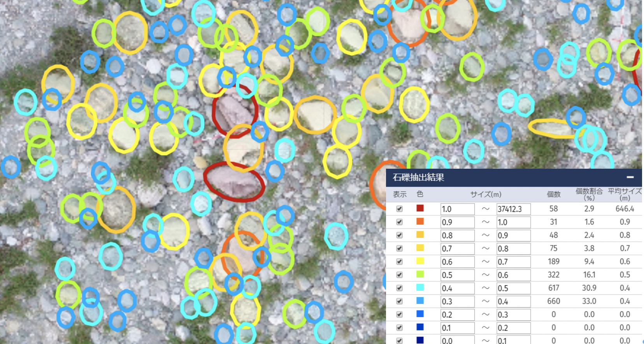
Task: Click the dark blue swatch for 0.1 row
Action: point(420,327)
